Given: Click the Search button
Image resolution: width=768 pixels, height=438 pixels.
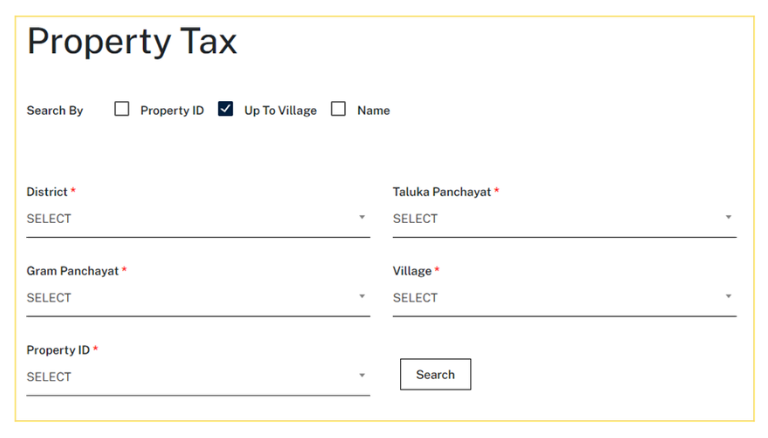Looking at the screenshot, I should point(435,375).
